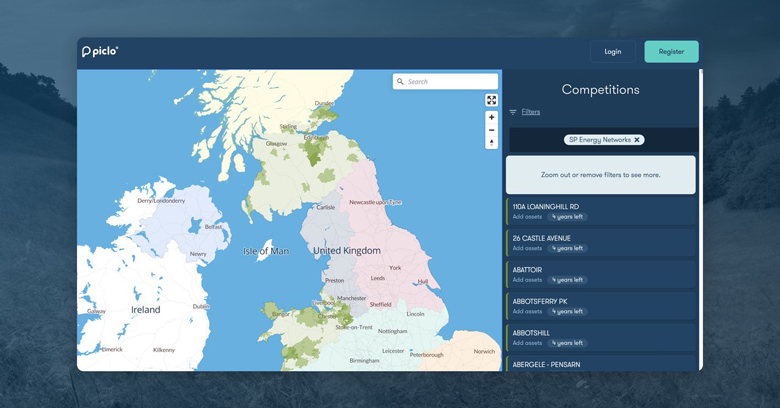Select the 110A LOANINGHILL RD competition
Screen dimensions: 780x408
tap(600, 211)
